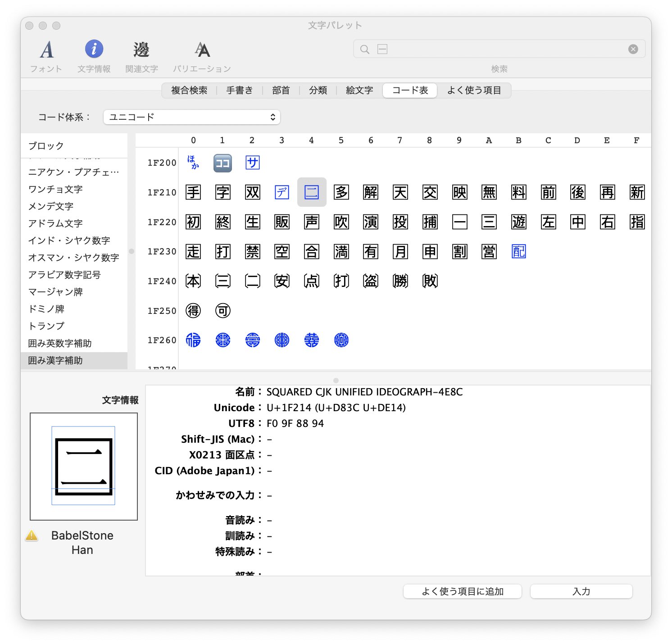Viewport: 672px width, 644px height.
Task: Select トランプ block
Action: tap(74, 326)
